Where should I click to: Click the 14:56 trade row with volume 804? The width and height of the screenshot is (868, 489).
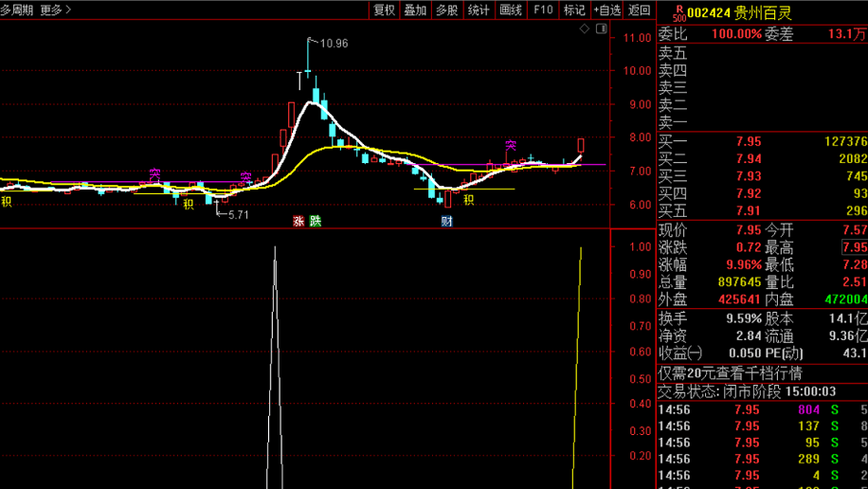pyautogui.click(x=762, y=409)
